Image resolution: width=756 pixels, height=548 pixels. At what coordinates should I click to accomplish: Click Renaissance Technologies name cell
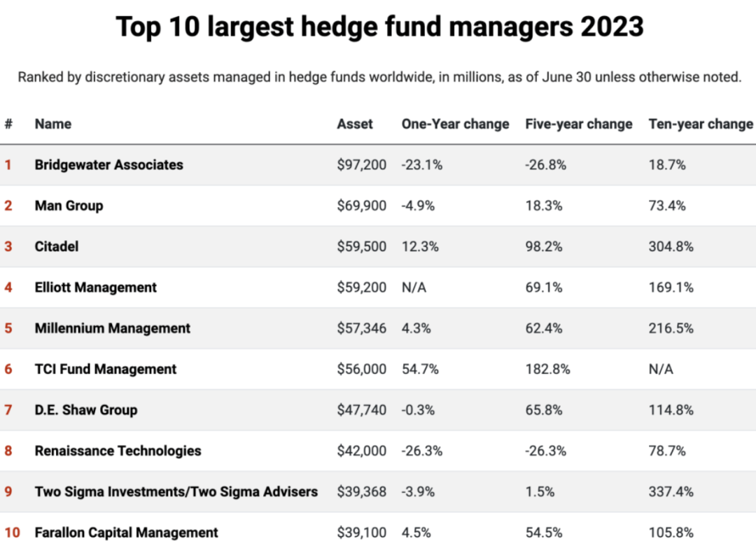pos(118,451)
